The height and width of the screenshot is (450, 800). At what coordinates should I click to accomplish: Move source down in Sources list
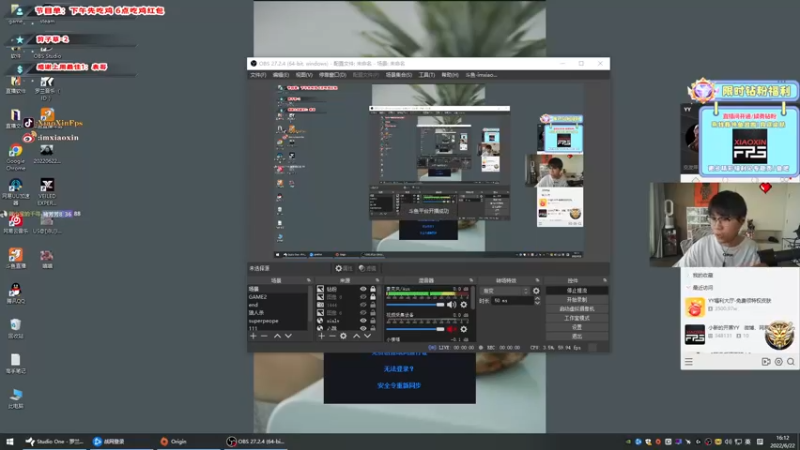click(367, 336)
